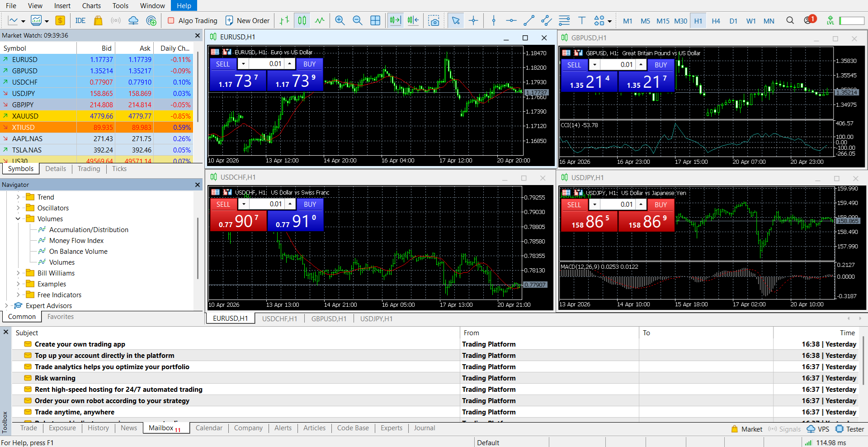Click New Order button
Viewport: 868px width, 447px height.
[247, 20]
